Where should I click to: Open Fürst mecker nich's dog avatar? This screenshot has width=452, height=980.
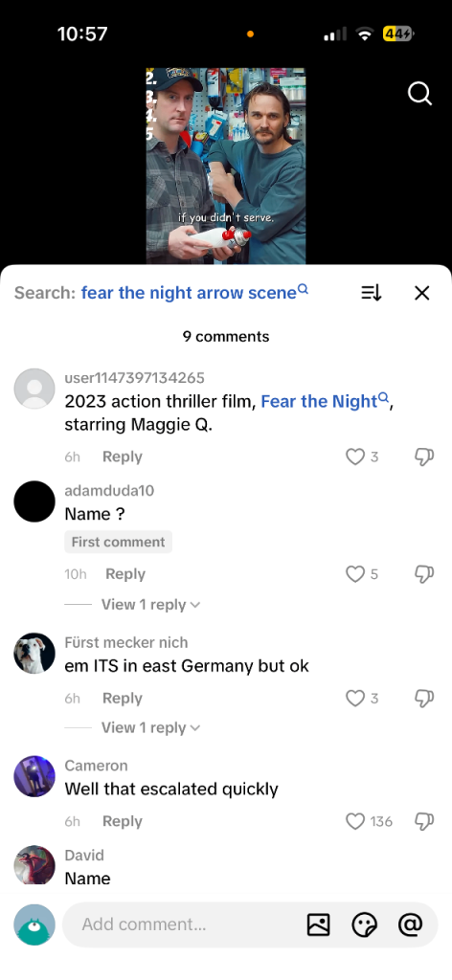[34, 653]
